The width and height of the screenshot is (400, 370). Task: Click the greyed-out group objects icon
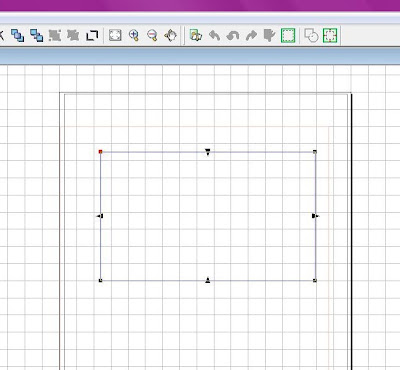click(x=55, y=35)
